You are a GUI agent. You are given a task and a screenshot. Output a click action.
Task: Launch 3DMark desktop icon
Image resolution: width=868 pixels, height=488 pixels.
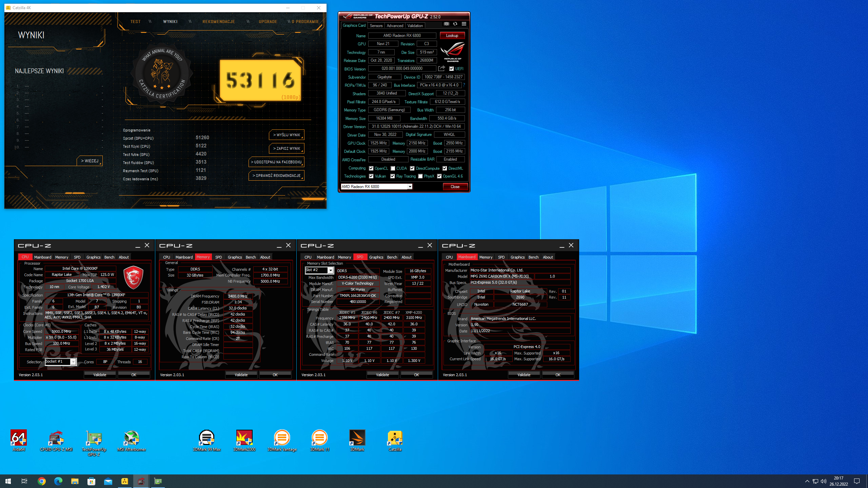[x=357, y=441]
